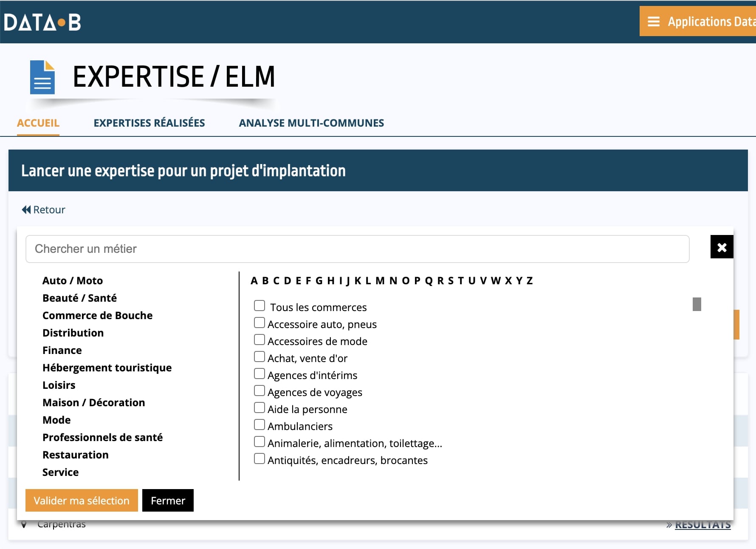The width and height of the screenshot is (756, 549).
Task: Click the map pin beside Carpentras
Action: [24, 524]
